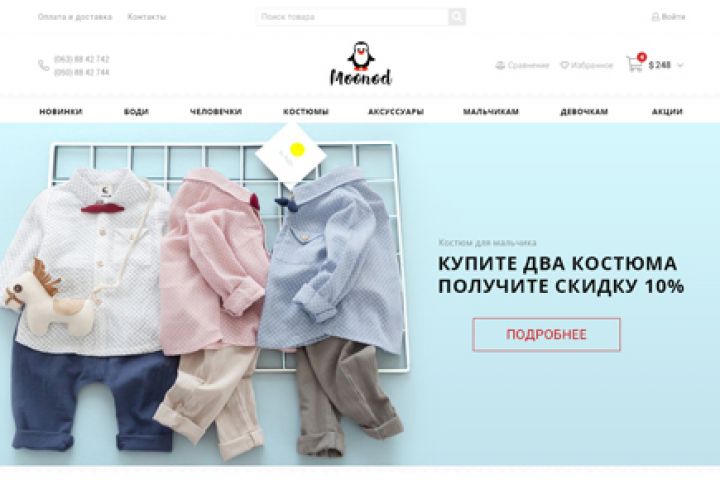Open the Костюмы category menu
This screenshot has width=720, height=480.
click(x=306, y=112)
